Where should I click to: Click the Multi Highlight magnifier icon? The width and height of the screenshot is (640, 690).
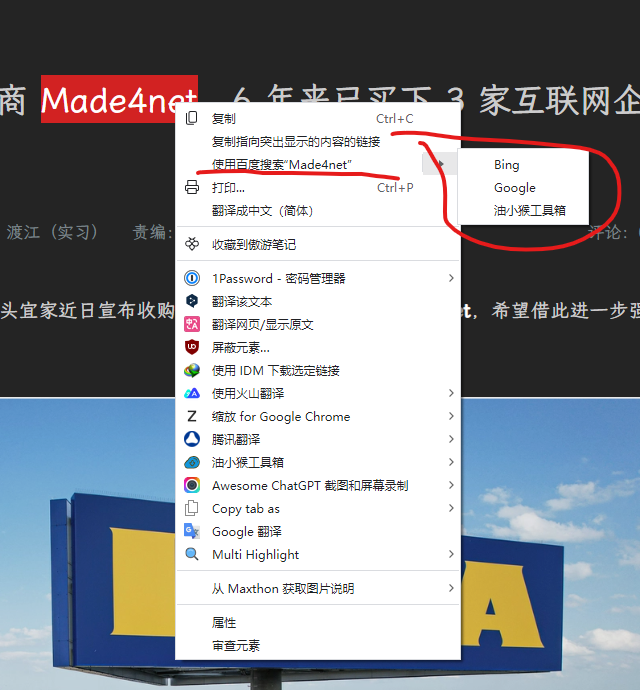point(191,554)
